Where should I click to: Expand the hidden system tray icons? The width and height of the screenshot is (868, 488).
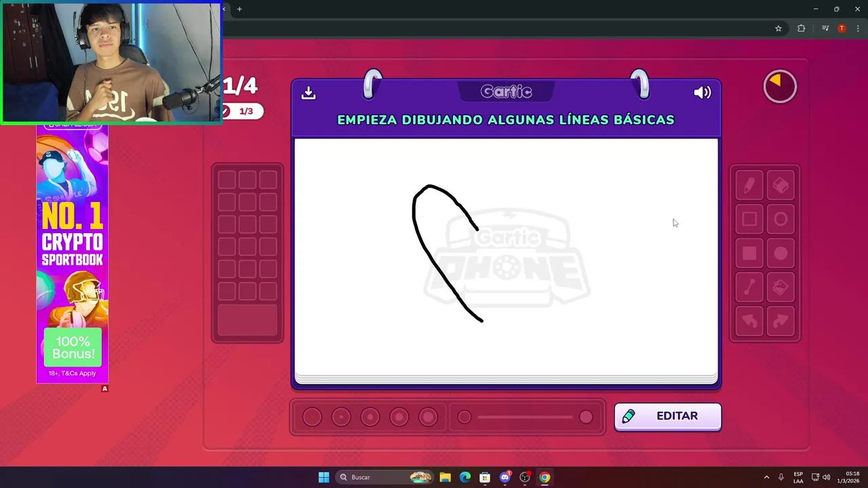pyautogui.click(x=766, y=477)
